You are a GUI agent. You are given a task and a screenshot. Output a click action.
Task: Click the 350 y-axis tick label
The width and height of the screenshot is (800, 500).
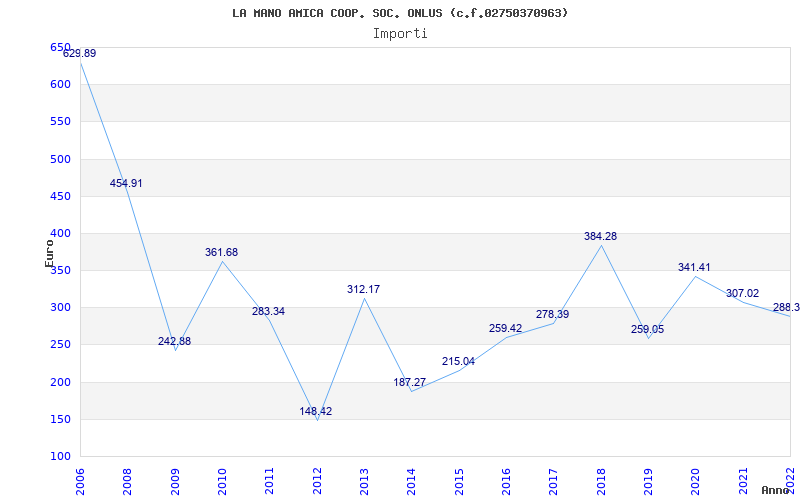click(x=60, y=271)
